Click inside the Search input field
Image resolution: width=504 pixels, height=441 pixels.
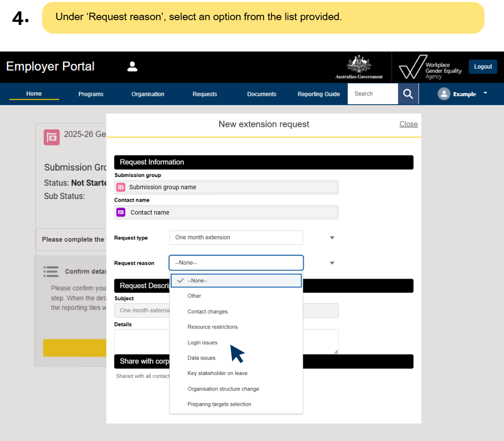click(374, 94)
